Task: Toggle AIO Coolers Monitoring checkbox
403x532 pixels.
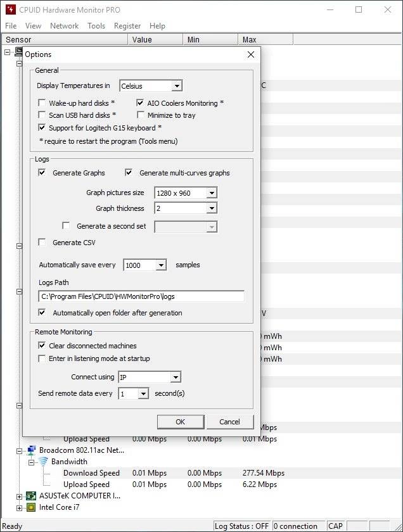Action: pos(140,103)
